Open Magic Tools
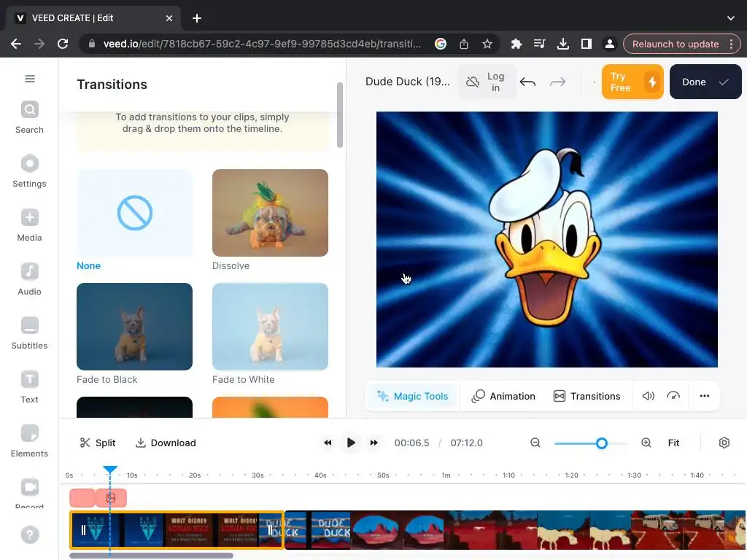This screenshot has width=747, height=560. click(x=413, y=396)
